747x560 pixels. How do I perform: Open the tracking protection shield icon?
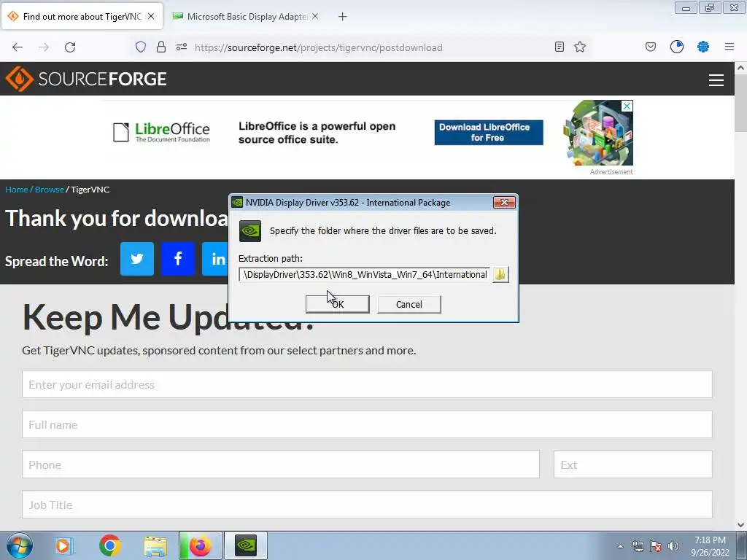[x=141, y=47]
